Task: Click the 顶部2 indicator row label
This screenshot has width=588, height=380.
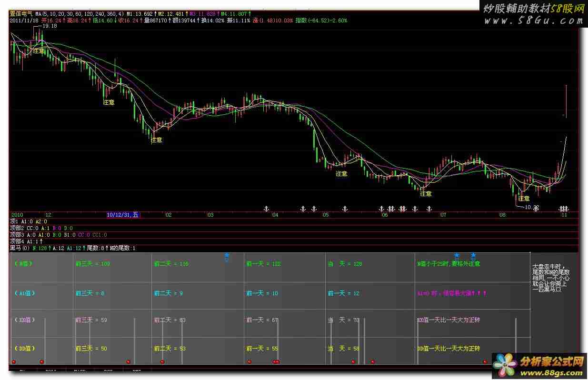Action: [x=17, y=228]
